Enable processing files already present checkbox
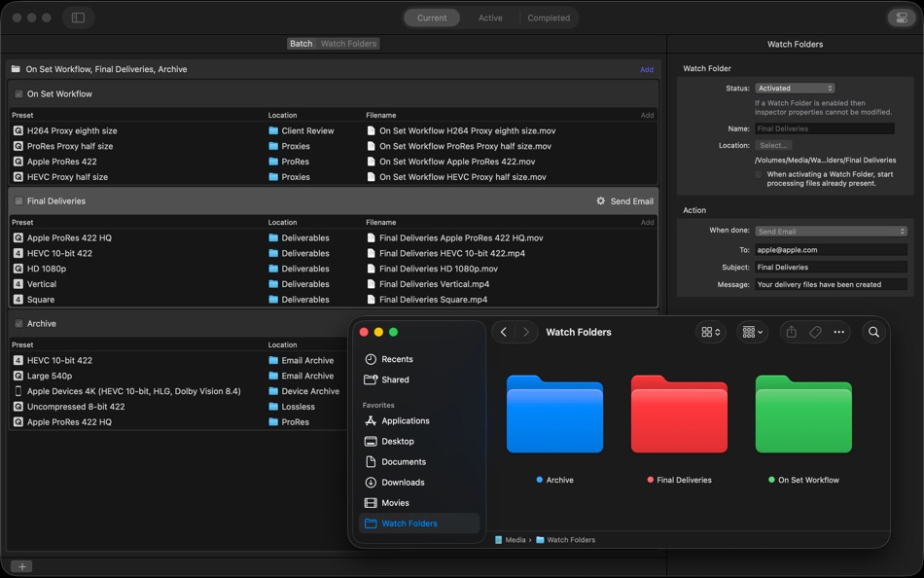The image size is (924, 578). point(759,174)
